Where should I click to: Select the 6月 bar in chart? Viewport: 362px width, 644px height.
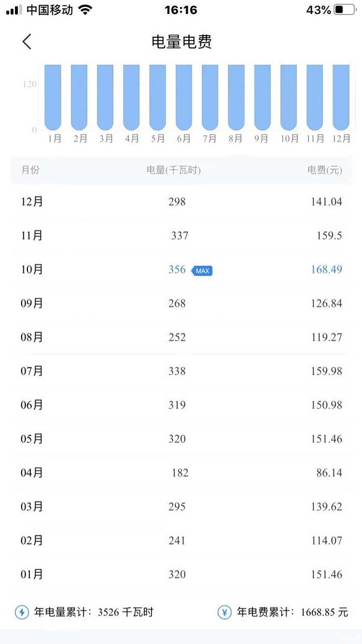tap(184, 97)
